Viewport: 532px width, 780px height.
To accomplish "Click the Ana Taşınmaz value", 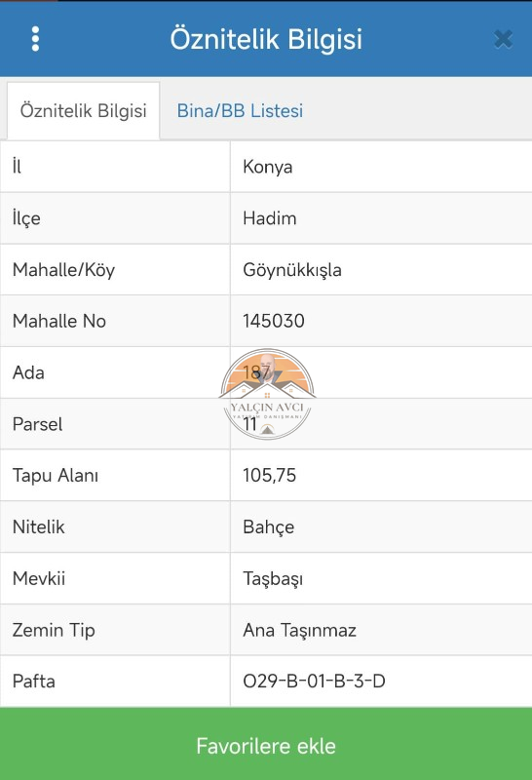I will coord(299,630).
